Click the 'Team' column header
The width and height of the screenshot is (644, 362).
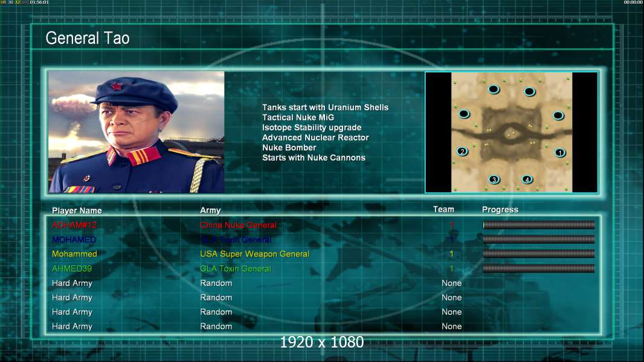[x=443, y=209]
